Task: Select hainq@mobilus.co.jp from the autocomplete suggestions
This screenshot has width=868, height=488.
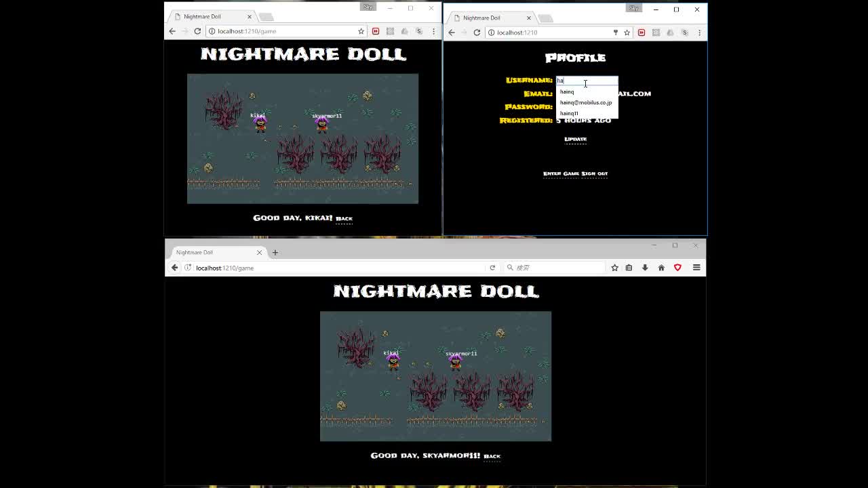Action: click(x=586, y=102)
